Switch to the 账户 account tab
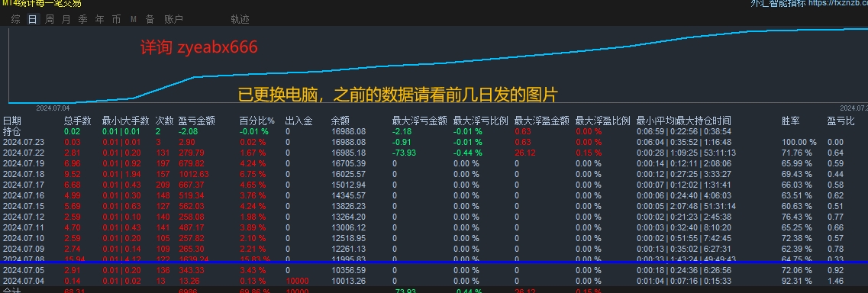Screen dimensions: 868x293 [x=174, y=19]
